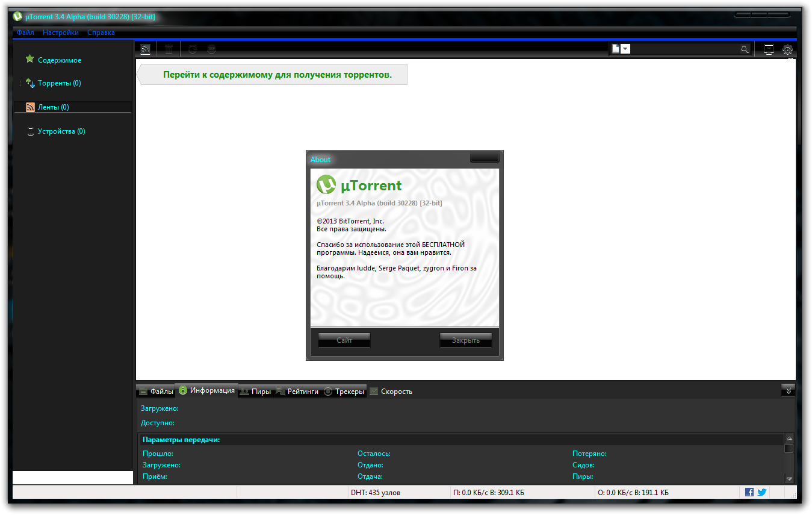Open Preferences via the gear icon

(787, 50)
